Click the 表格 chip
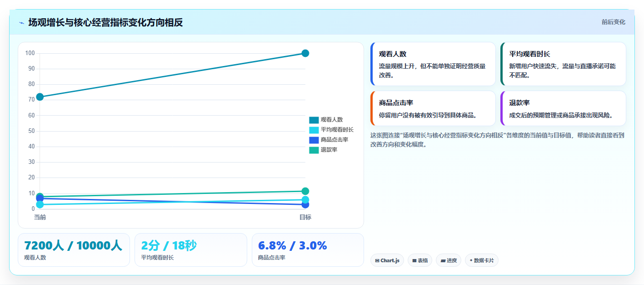The width and height of the screenshot is (644, 285). tap(420, 260)
